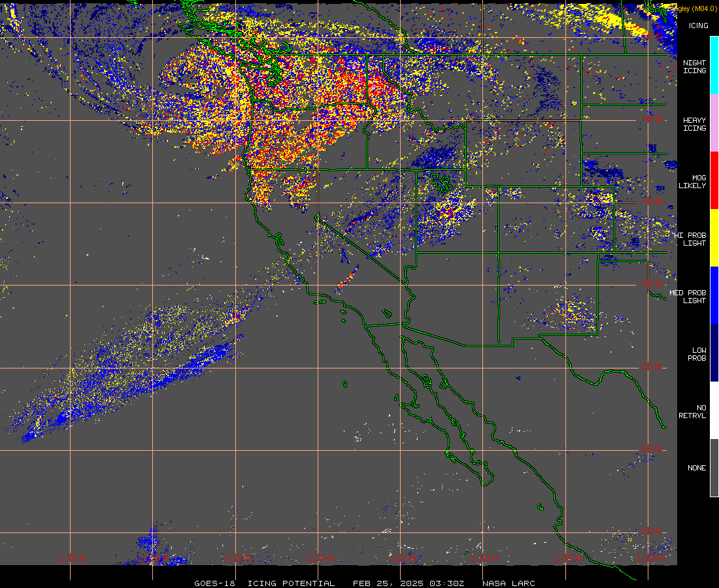Click the 120W longitude label
The height and width of the screenshot is (588, 719).
(320, 558)
